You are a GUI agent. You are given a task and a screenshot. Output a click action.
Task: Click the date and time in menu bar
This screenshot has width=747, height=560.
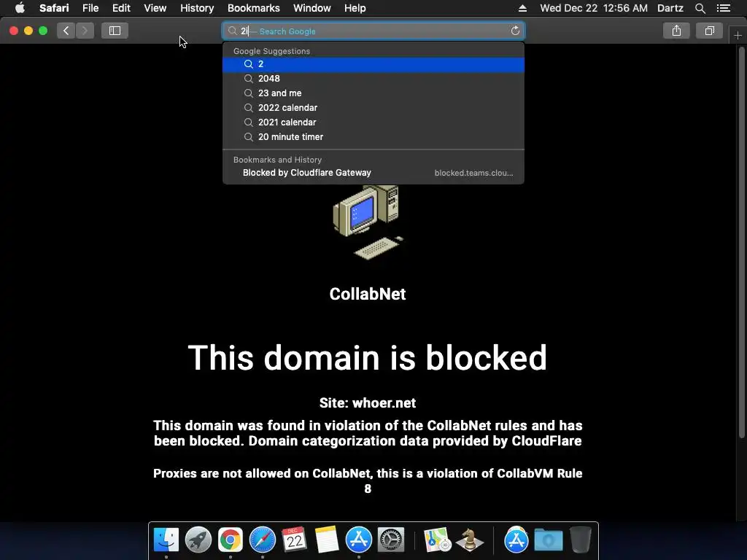pyautogui.click(x=594, y=8)
